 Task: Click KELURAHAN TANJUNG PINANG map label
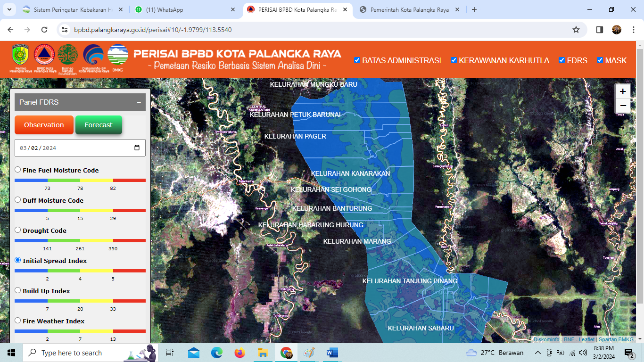410,281
